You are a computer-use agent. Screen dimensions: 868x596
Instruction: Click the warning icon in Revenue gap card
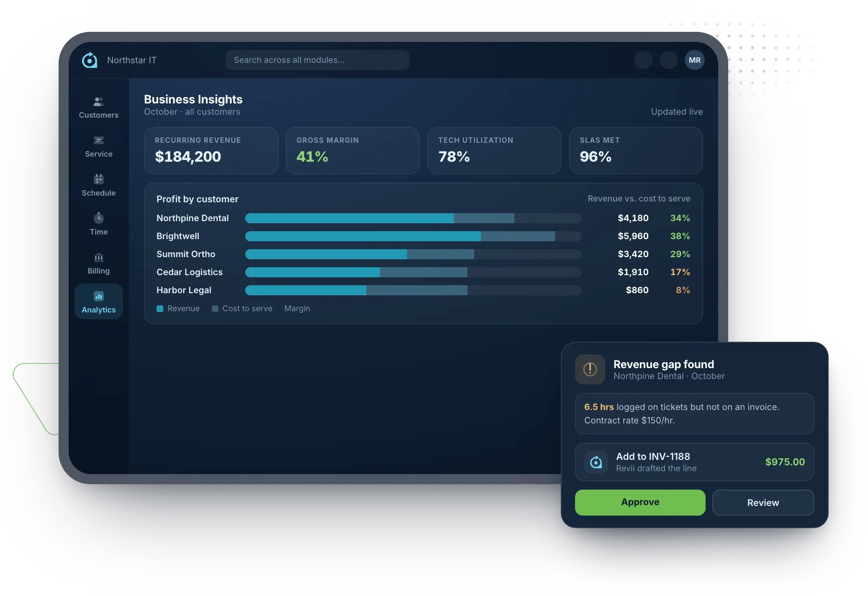[x=590, y=369]
